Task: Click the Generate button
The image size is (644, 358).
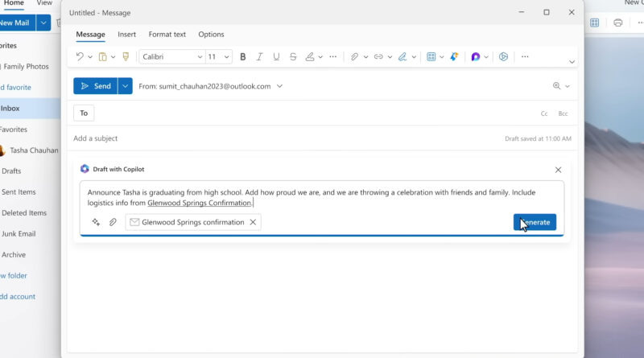Action: click(535, 222)
